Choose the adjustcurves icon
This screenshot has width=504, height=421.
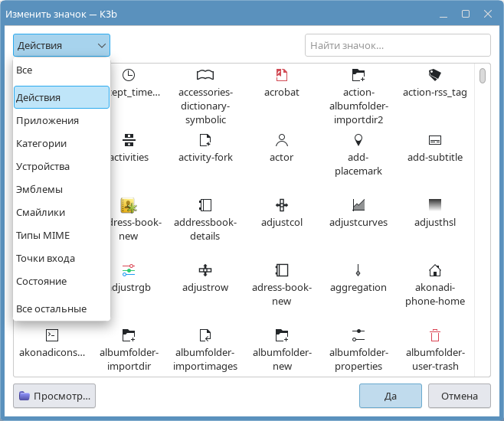coord(358,205)
